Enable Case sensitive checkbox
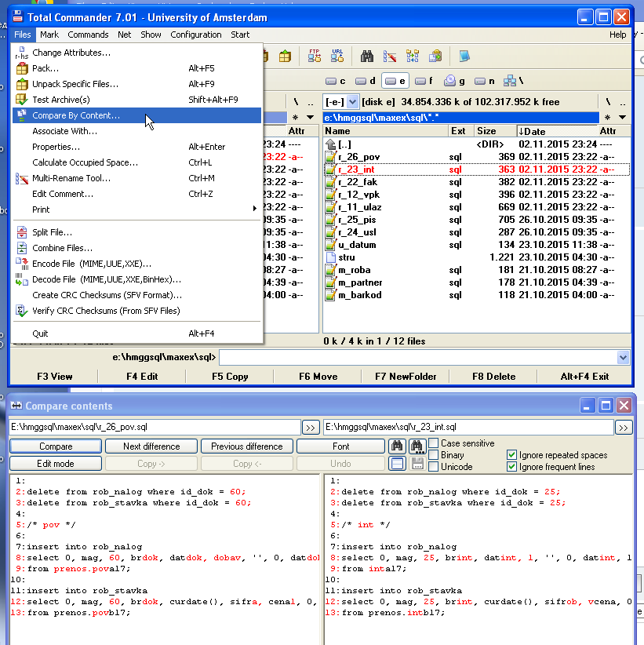644x645 pixels. (x=434, y=443)
